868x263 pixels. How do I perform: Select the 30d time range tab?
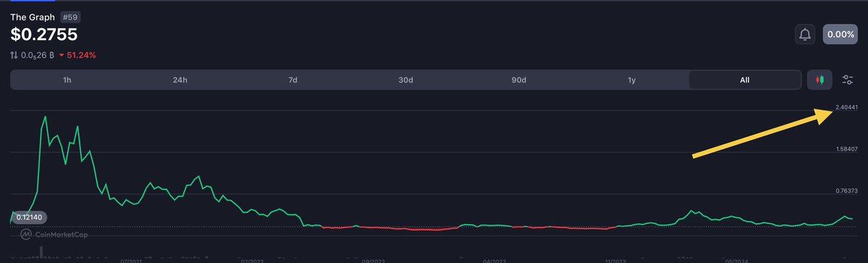(406, 80)
